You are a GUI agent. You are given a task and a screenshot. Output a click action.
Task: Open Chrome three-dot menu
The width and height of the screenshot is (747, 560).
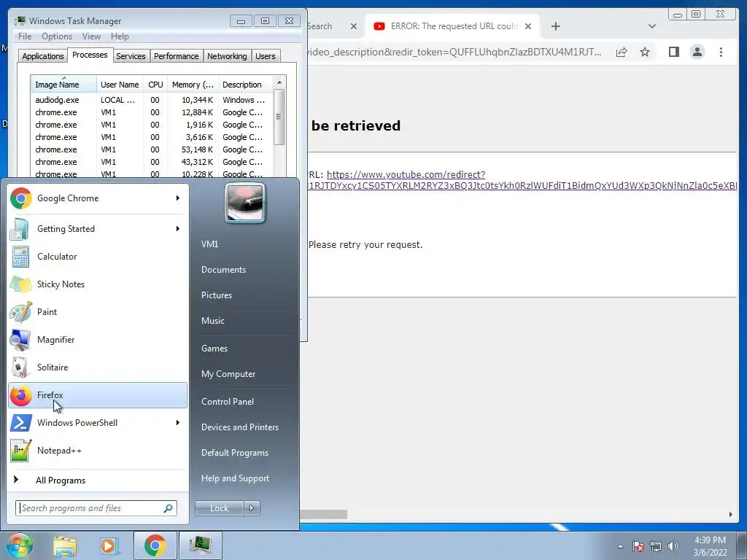(721, 52)
